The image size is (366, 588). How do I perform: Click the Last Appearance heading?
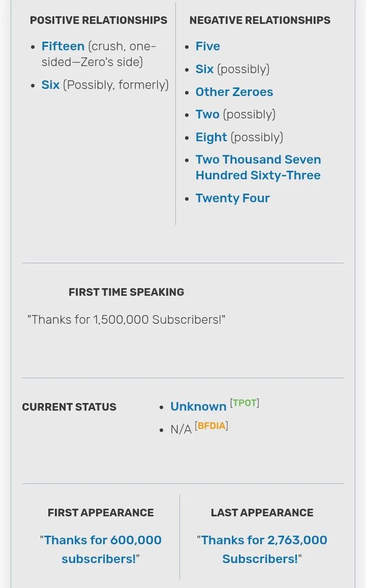click(x=262, y=513)
